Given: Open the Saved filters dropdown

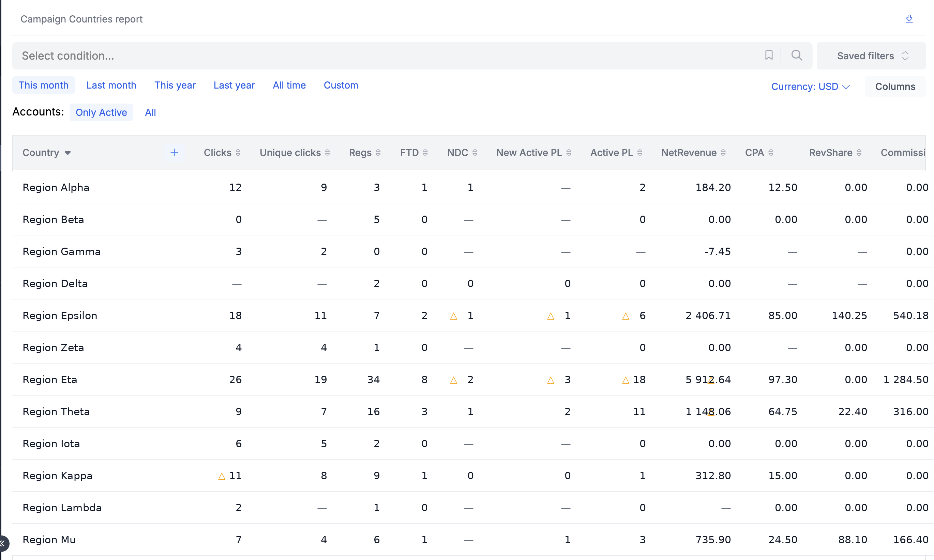Looking at the screenshot, I should (871, 56).
